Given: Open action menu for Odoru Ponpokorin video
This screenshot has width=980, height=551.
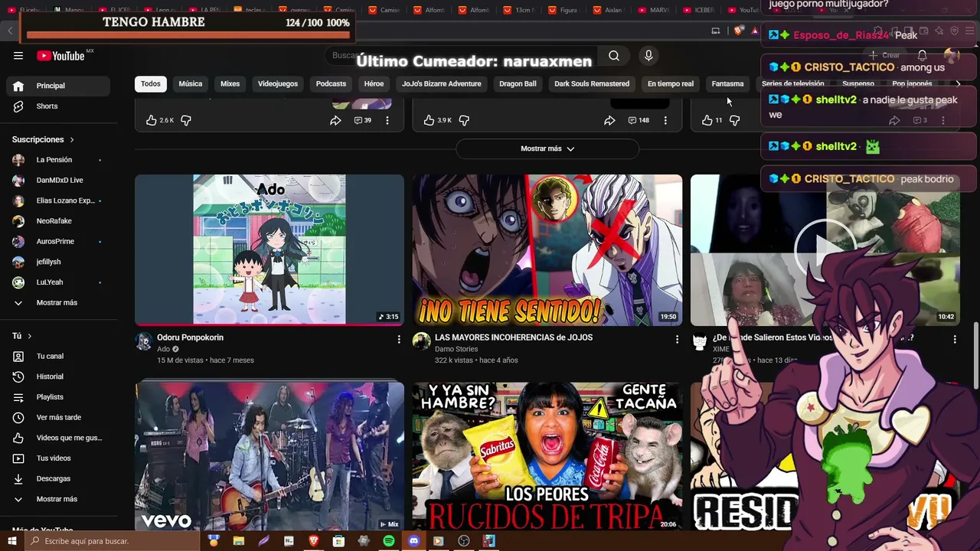Looking at the screenshot, I should point(399,339).
